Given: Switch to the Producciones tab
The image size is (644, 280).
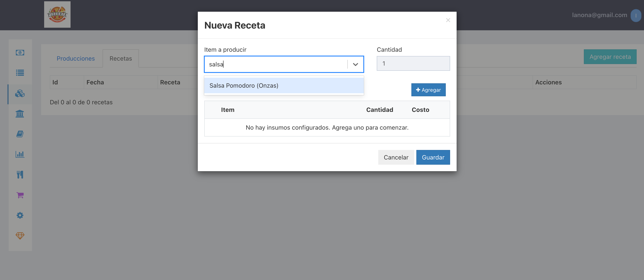Looking at the screenshot, I should pyautogui.click(x=76, y=58).
